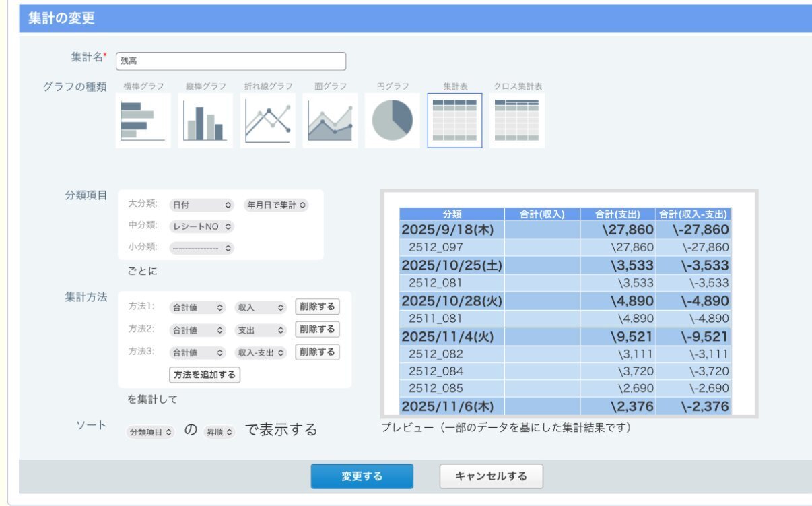The height and width of the screenshot is (506, 812).
Task: Select the 集計表 summary table icon
Action: point(454,121)
